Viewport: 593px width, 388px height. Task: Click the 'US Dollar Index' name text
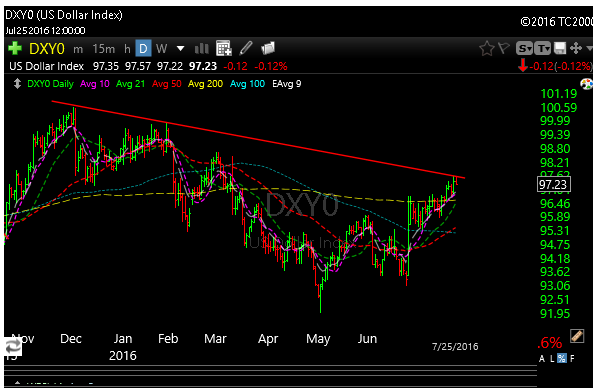click(x=47, y=66)
